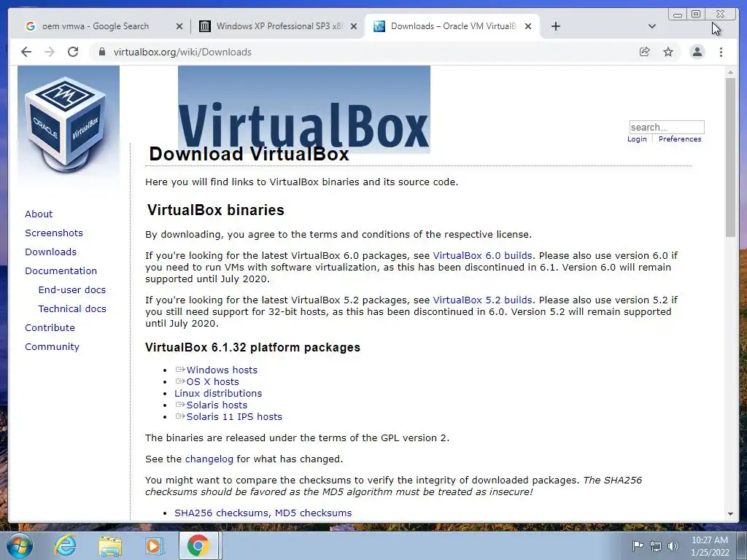747x560 pixels.
Task: Share this page using the share icon
Action: tap(645, 52)
